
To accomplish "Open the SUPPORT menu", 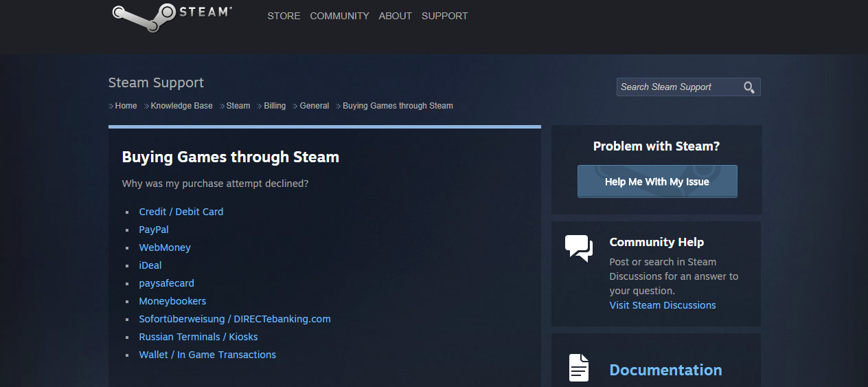I will pos(444,16).
